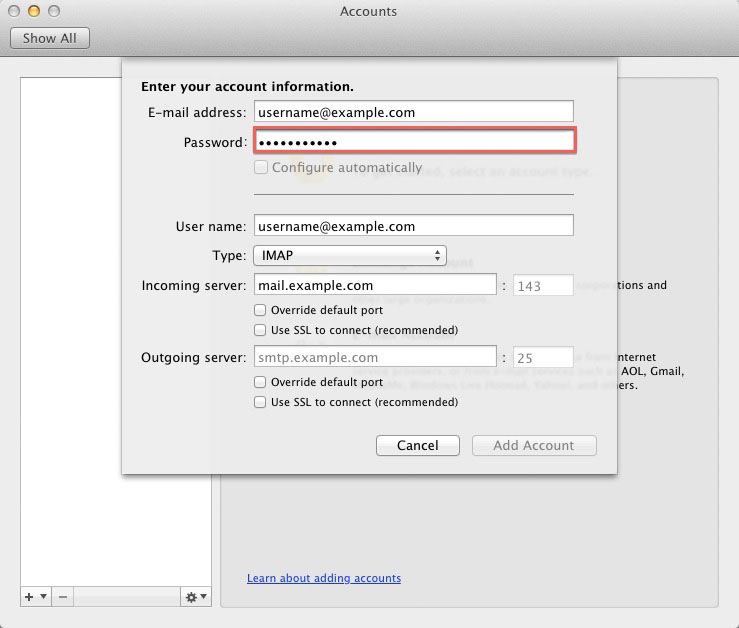This screenshot has height=628, width=739.
Task: Open the Learn about adding accounts link
Action: pos(324,578)
